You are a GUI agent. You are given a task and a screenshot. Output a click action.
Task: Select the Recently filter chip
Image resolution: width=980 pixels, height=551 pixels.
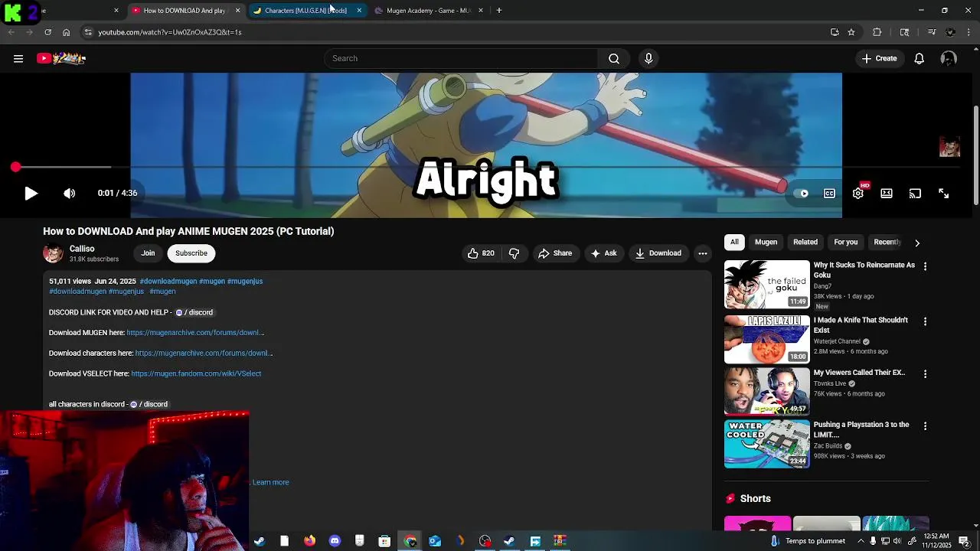pos(887,242)
